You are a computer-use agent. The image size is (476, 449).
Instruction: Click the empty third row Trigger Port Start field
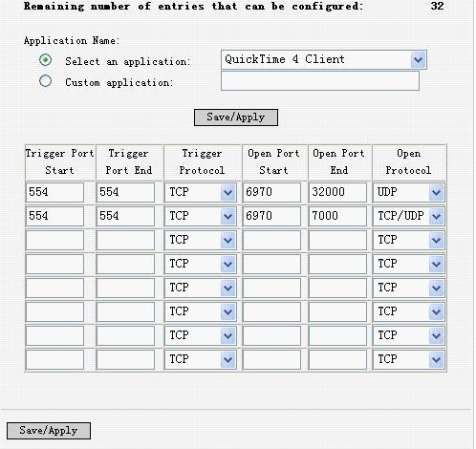coord(54,240)
